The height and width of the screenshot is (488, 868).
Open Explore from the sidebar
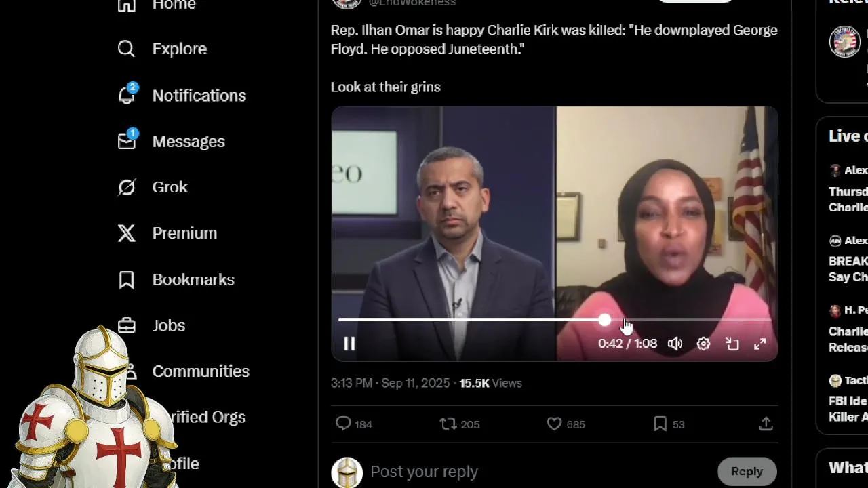click(x=162, y=49)
